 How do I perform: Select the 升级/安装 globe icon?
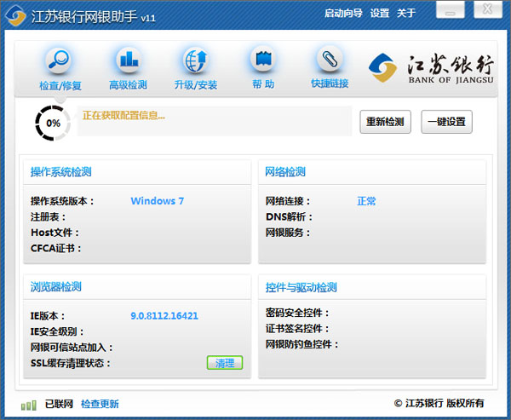tap(196, 61)
